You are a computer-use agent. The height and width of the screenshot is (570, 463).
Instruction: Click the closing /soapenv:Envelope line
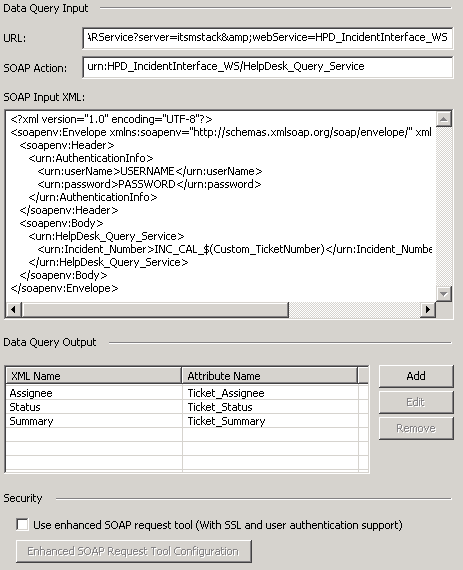(64, 288)
